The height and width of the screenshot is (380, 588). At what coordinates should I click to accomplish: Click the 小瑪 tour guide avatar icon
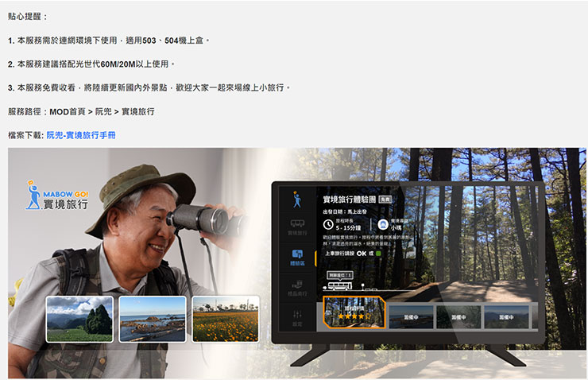point(383,224)
